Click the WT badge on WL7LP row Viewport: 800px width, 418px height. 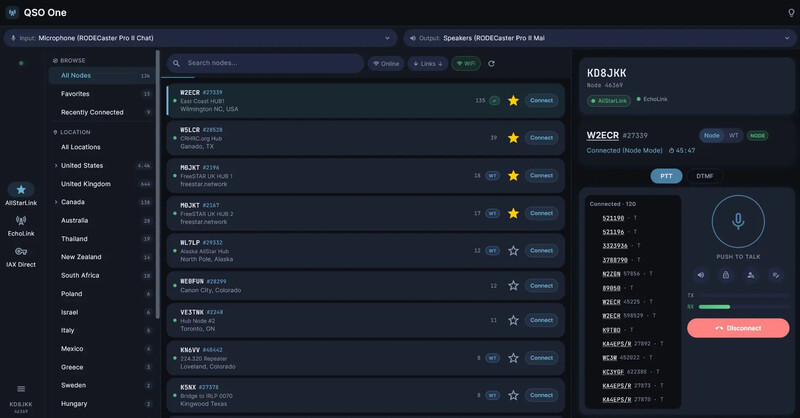[x=492, y=251]
